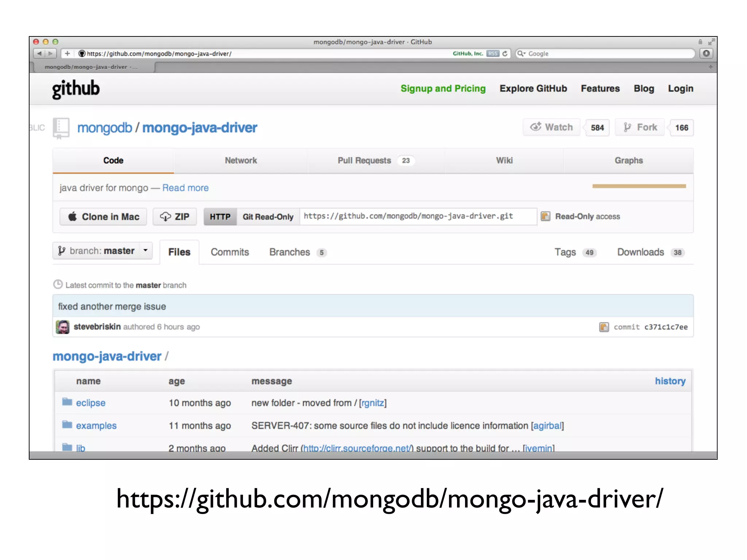Click the copy-to-clipboard icon beside clone URL

pos(545,216)
